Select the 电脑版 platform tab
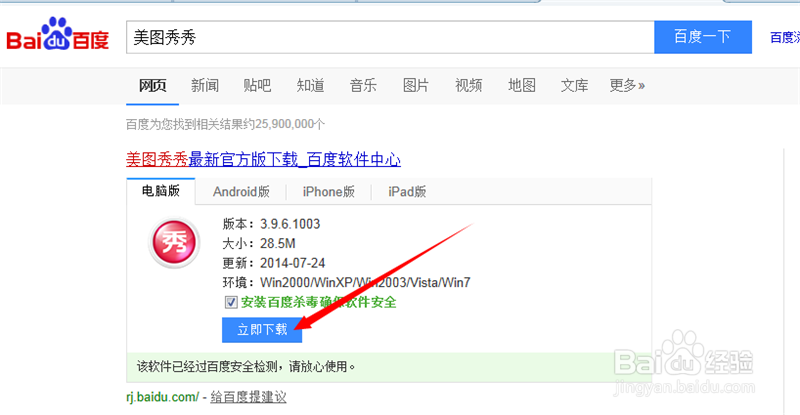Viewport: 800px width, 415px height. pyautogui.click(x=161, y=191)
